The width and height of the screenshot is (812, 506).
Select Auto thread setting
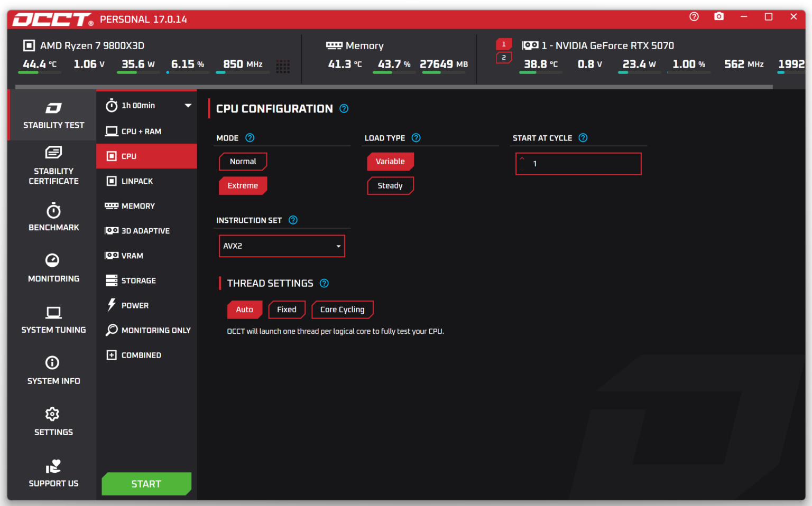245,310
